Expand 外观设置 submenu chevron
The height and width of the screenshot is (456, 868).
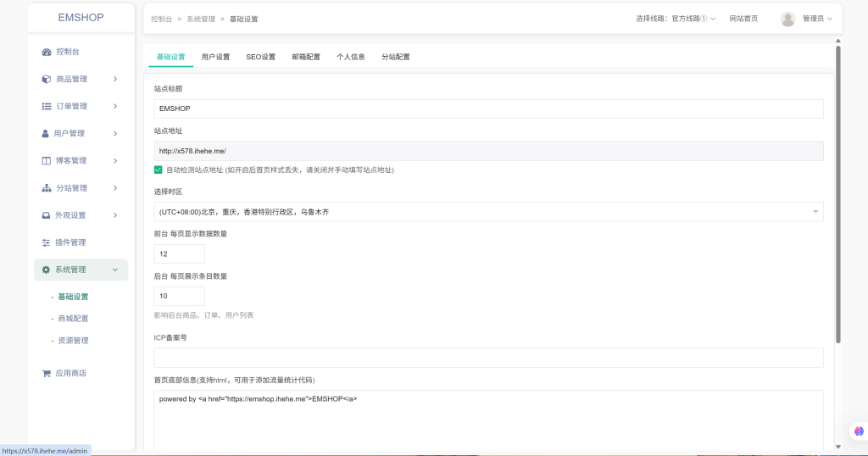coord(115,215)
